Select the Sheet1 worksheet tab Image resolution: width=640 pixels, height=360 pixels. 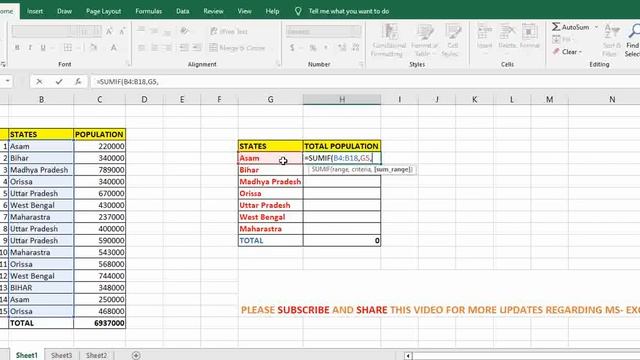[x=27, y=356]
